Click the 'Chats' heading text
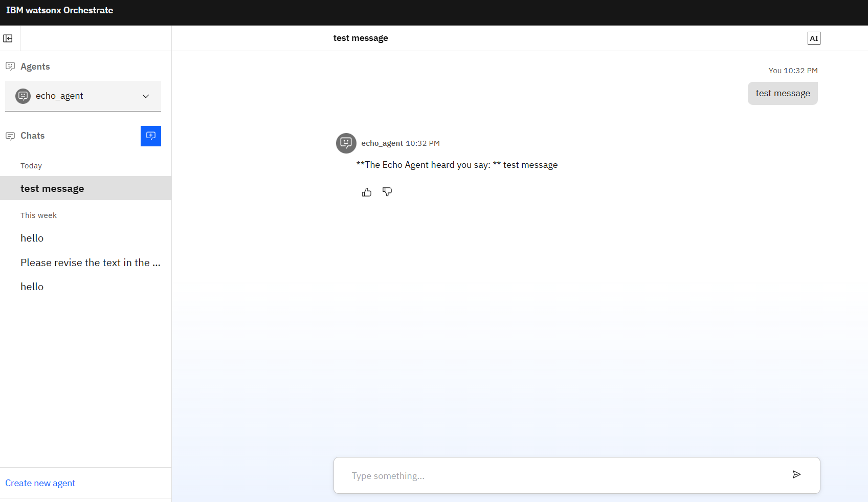 pyautogui.click(x=32, y=136)
